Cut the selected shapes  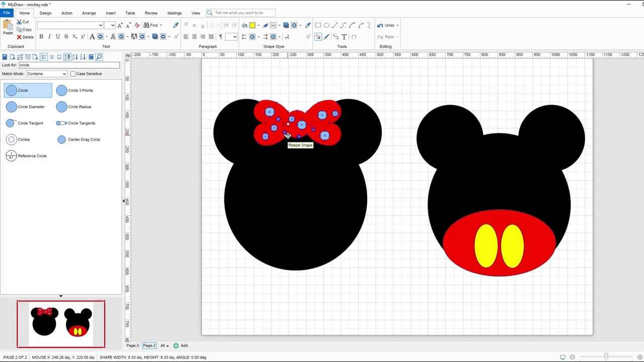point(23,22)
